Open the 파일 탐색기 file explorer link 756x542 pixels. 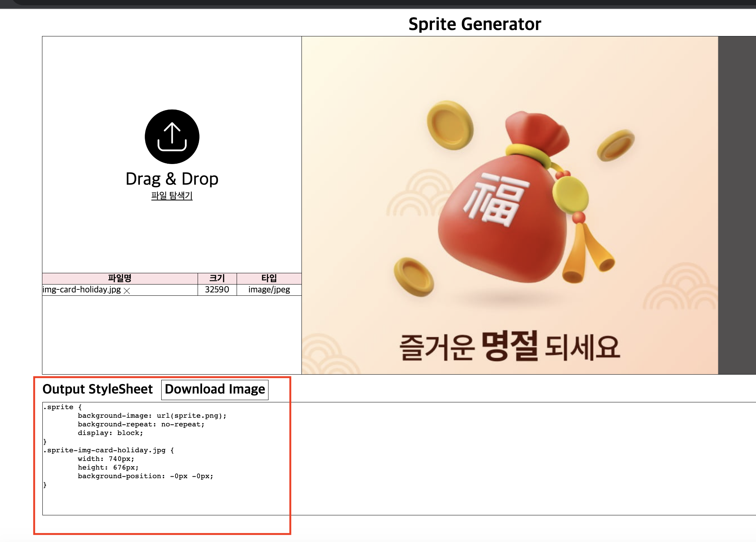click(x=171, y=196)
